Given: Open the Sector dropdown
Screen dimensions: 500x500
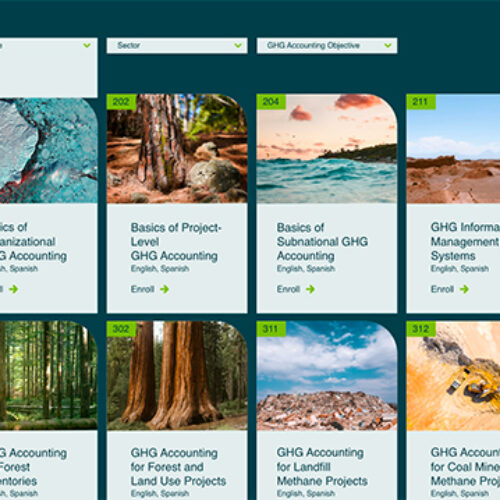Looking at the screenshot, I should point(177,45).
